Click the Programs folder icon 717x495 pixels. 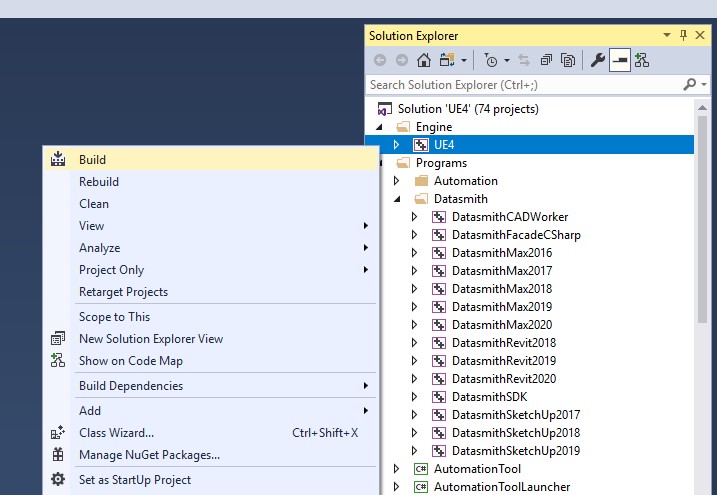tap(403, 163)
